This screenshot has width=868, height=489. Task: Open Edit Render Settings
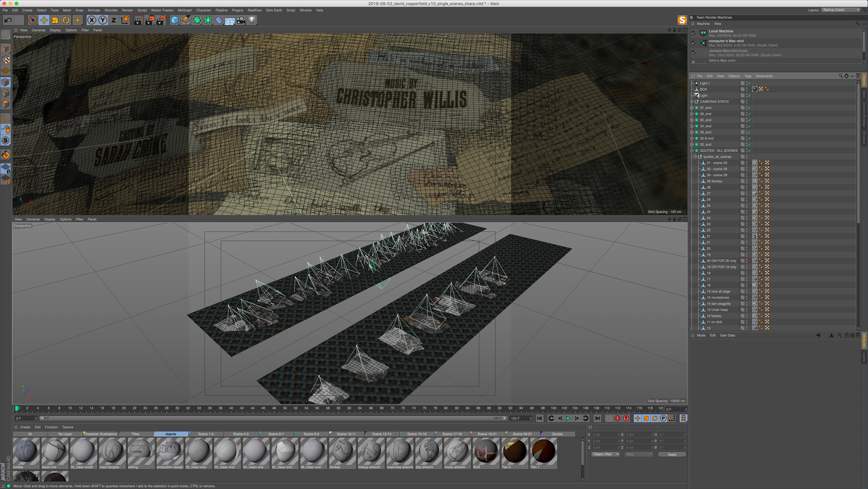point(161,20)
